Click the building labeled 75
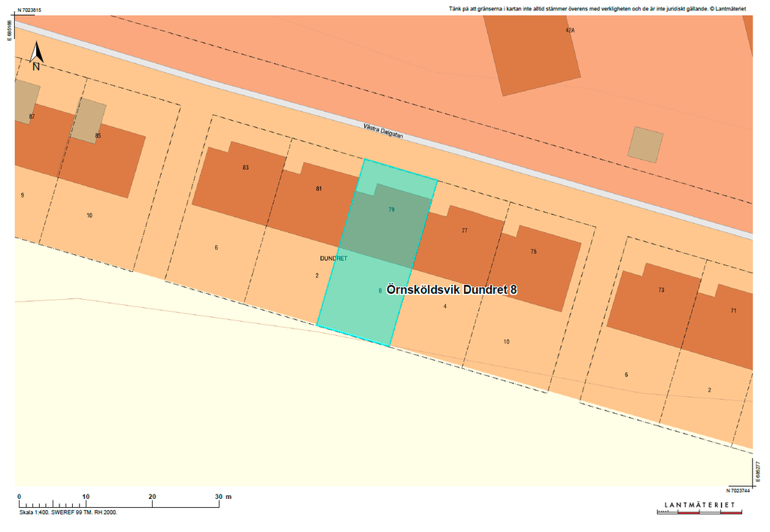Image resolution: width=770 pixels, height=532 pixels. tap(533, 252)
